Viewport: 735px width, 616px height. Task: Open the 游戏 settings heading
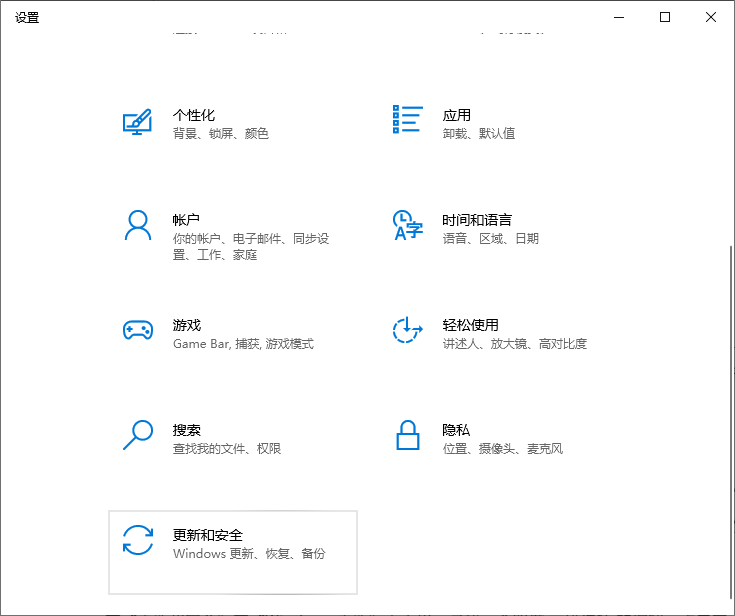(x=187, y=325)
